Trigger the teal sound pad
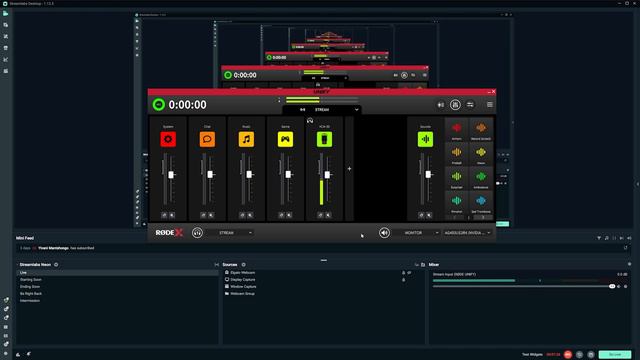The image size is (640, 360). click(456, 202)
